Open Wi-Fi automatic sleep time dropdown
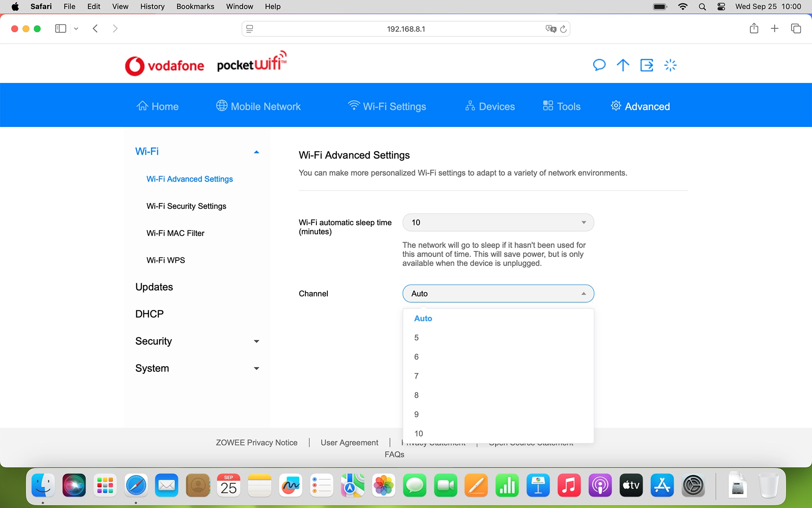 point(498,223)
